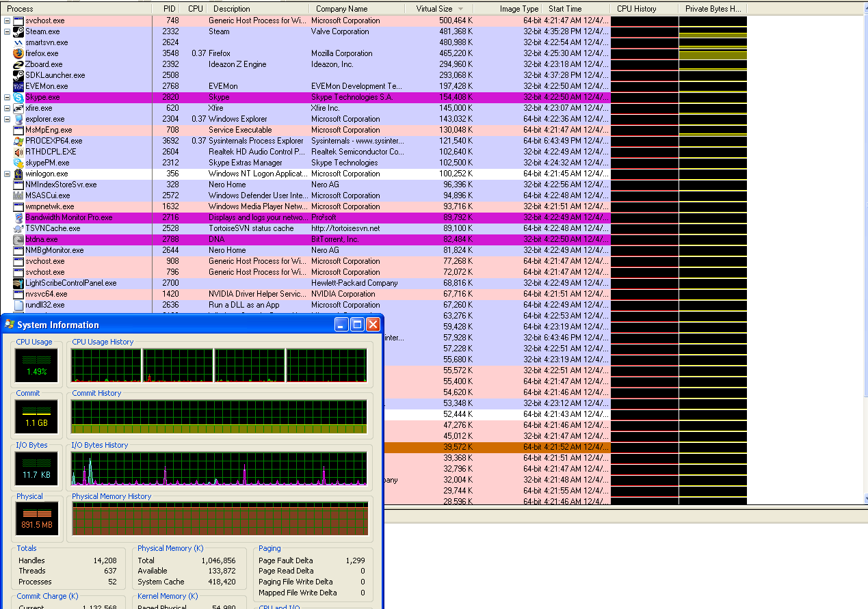868x609 pixels.
Task: Click the rundll32.exe process icon
Action: tap(18, 305)
